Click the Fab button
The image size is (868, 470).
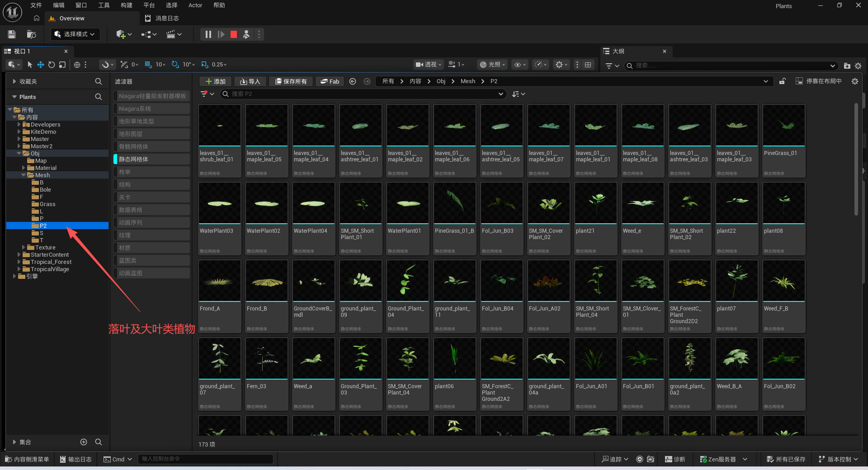click(330, 81)
